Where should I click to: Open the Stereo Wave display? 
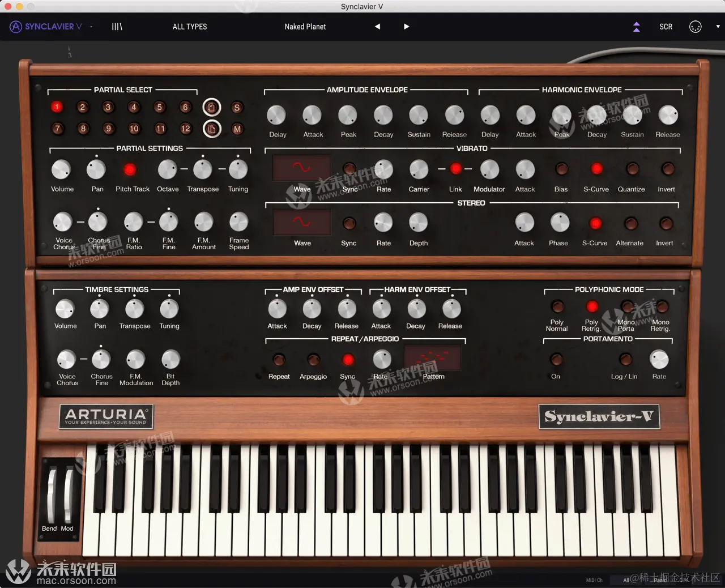coord(302,222)
